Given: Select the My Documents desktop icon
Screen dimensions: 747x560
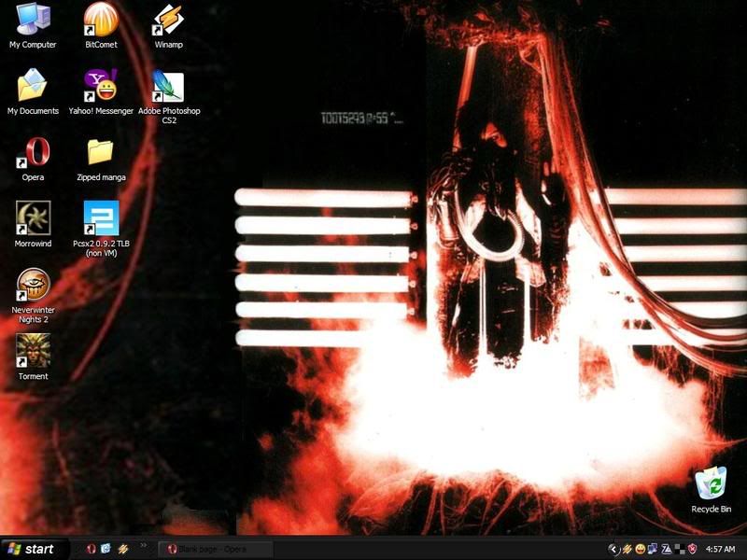Looking at the screenshot, I should [x=33, y=91].
